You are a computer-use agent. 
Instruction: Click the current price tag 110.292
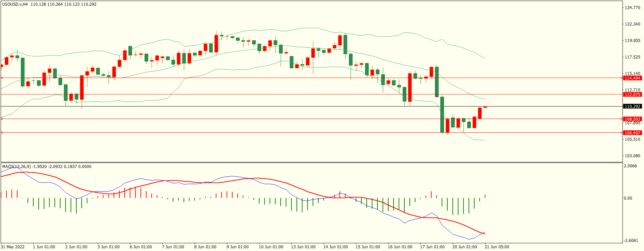point(632,106)
